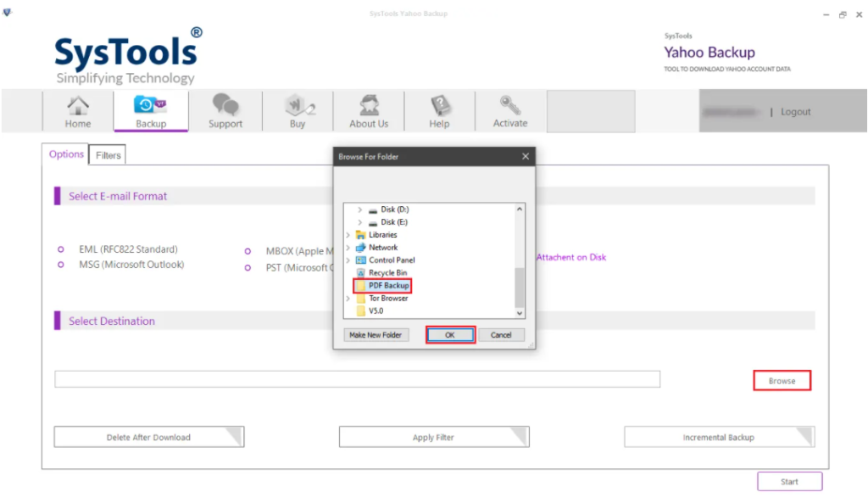Expand the Libraries tree node
Image resolution: width=868 pixels, height=503 pixels.
click(348, 235)
